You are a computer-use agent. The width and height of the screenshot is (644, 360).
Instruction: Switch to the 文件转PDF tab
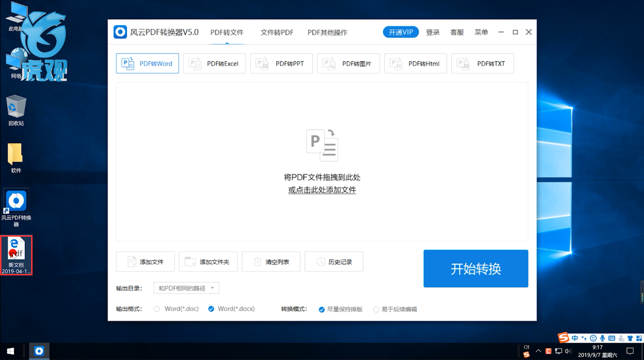click(277, 33)
